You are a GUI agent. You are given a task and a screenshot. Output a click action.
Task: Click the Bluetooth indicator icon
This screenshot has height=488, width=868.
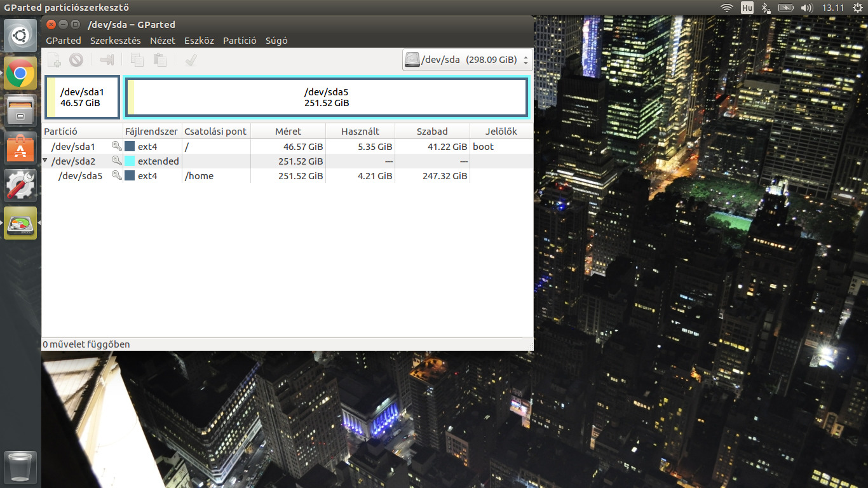(x=766, y=8)
